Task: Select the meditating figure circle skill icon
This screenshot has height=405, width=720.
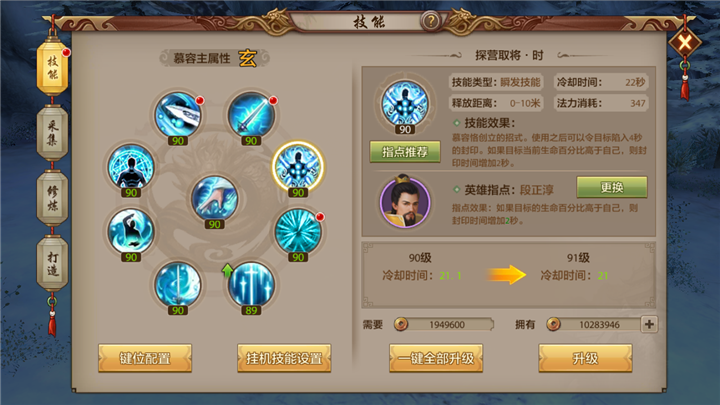Action: pos(131,167)
